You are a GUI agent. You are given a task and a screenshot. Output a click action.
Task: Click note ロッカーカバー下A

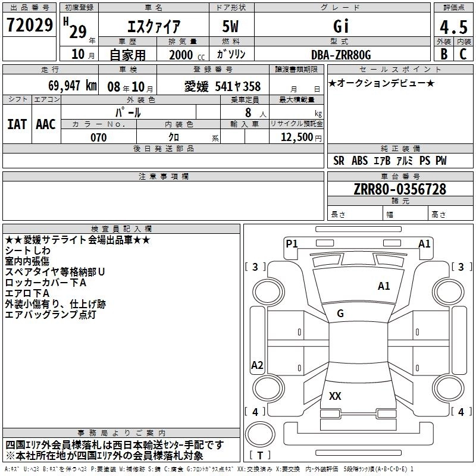click(46, 283)
